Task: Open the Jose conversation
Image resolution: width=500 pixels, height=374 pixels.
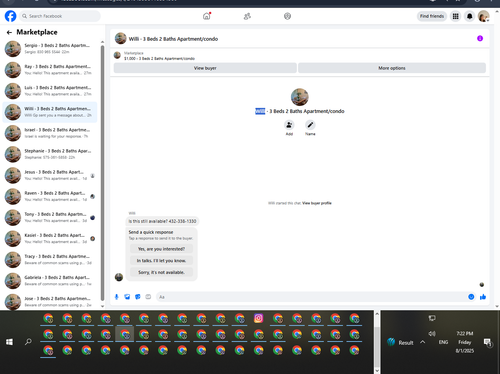Action: (50, 302)
